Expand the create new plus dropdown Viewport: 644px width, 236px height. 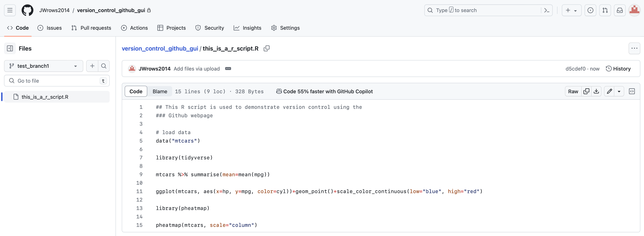point(571,10)
